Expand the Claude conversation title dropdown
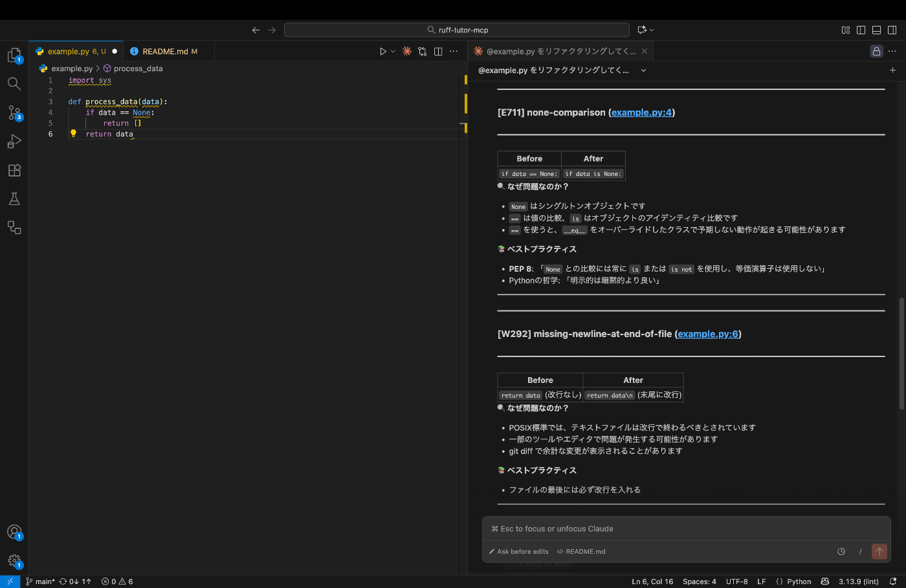The width and height of the screenshot is (906, 588). [x=643, y=70]
